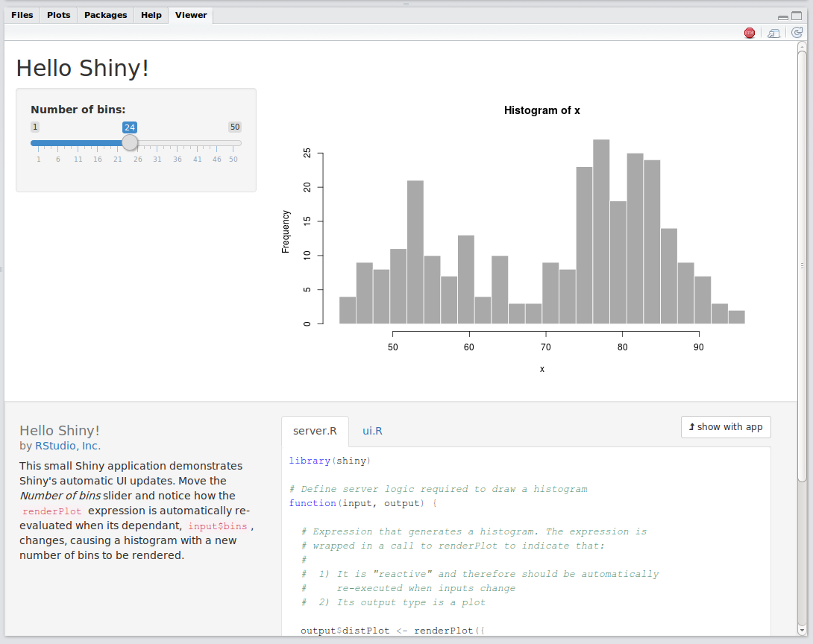Go to the Packages tab
Image resolution: width=813 pixels, height=644 pixels.
(x=105, y=15)
